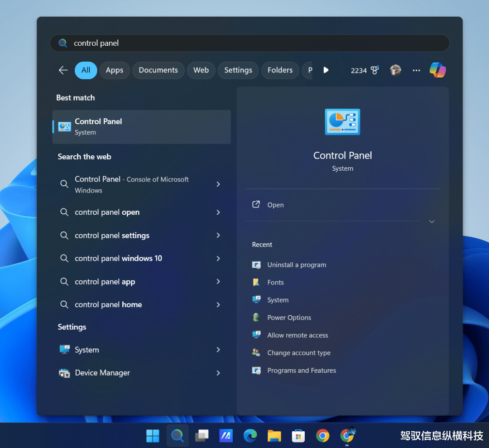489x448 pixels.
Task: Open recent System item in preview pane
Action: click(278, 300)
